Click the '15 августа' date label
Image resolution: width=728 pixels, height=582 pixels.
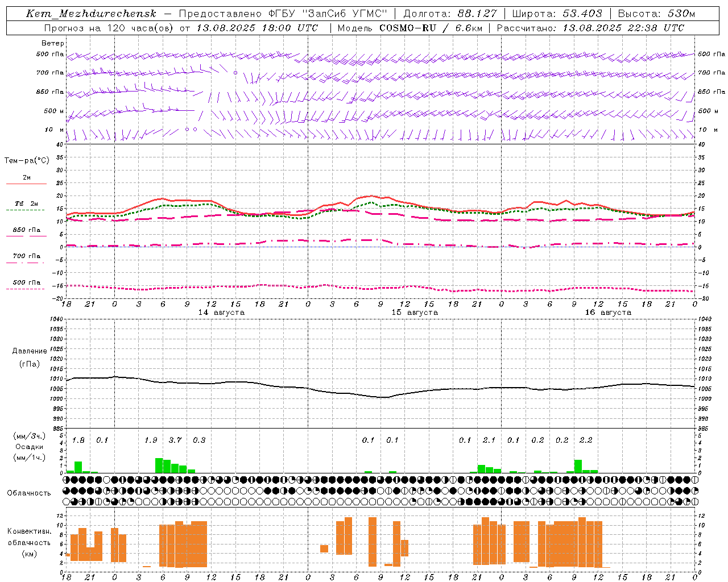pos(415,313)
